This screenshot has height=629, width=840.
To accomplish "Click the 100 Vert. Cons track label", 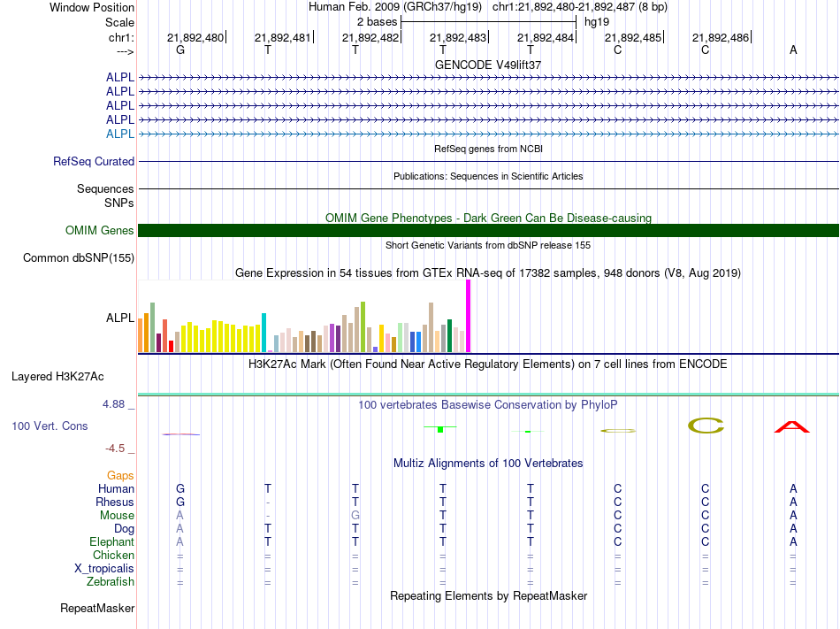I will (x=50, y=426).
